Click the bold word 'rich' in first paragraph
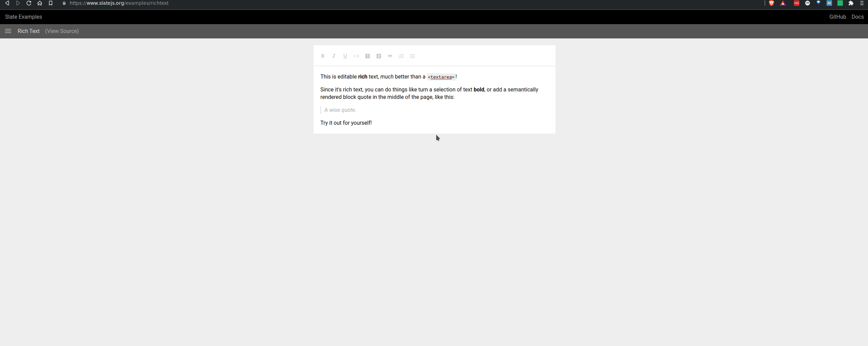 click(362, 76)
